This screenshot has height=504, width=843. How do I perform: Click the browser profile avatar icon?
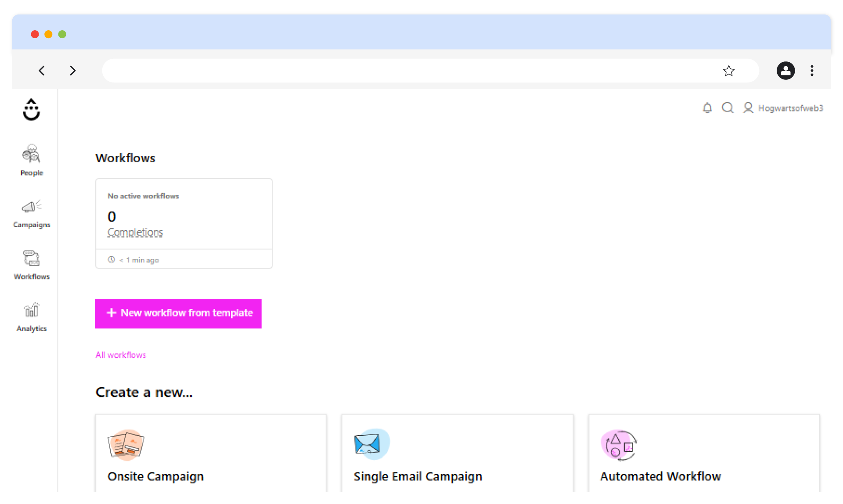click(785, 71)
